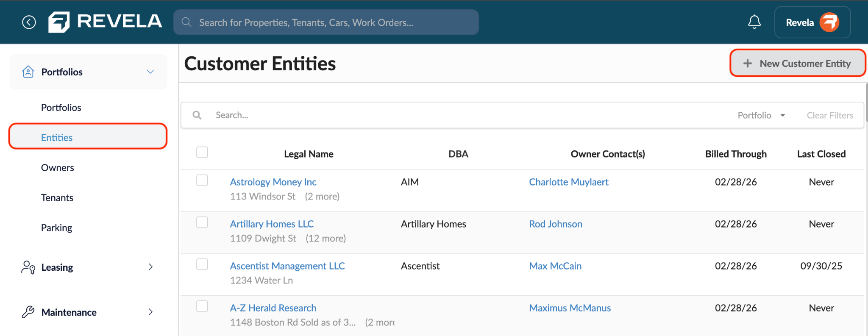Click the Leasing menu label

click(x=57, y=267)
